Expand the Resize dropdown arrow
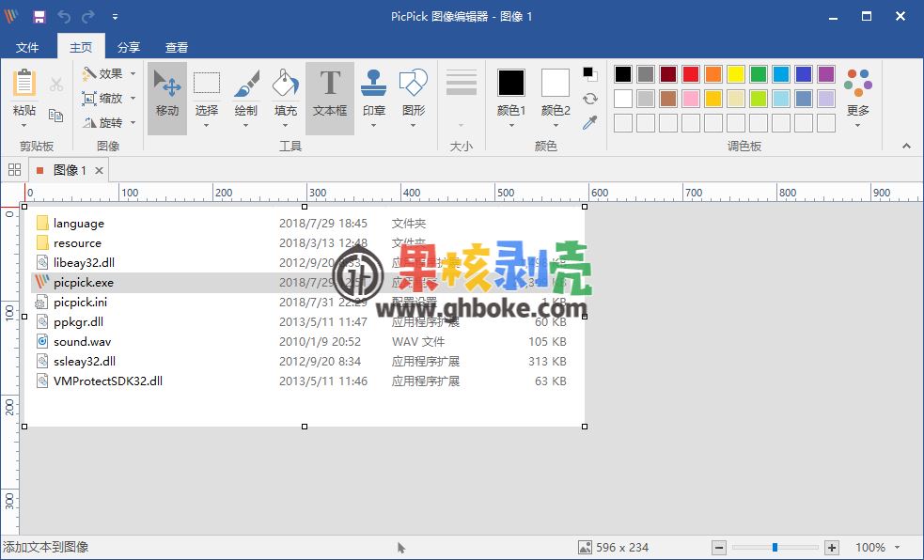Image resolution: width=924 pixels, height=560 pixels. [x=133, y=99]
